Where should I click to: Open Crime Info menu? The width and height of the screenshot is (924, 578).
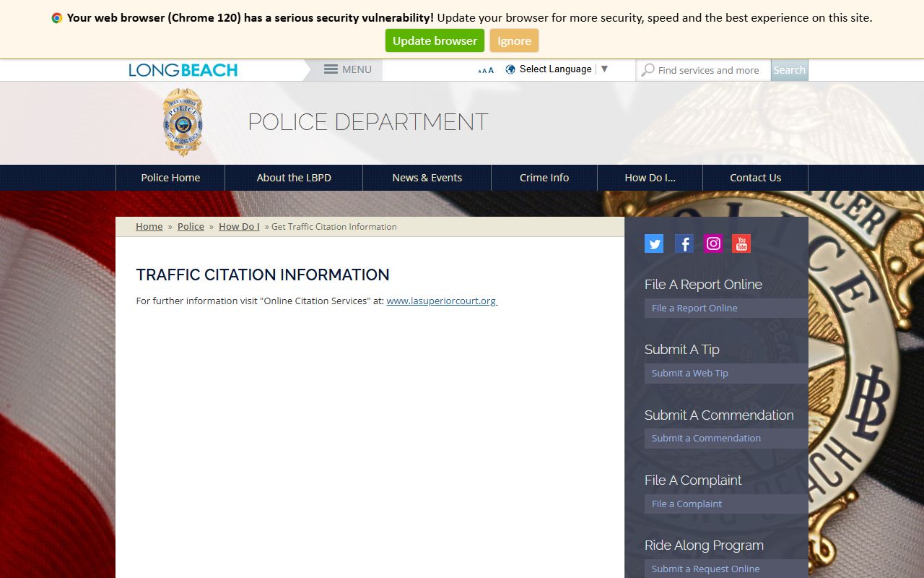544,178
